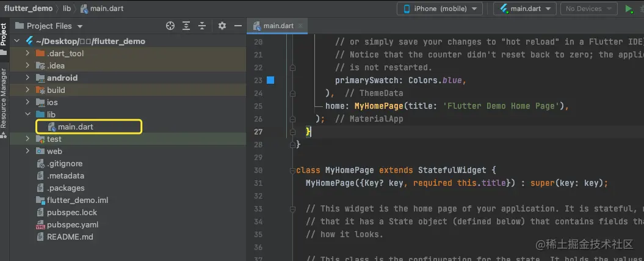Click 'StatefulWidget' in the class declaration
The height and width of the screenshot is (261, 644).
[452, 170]
